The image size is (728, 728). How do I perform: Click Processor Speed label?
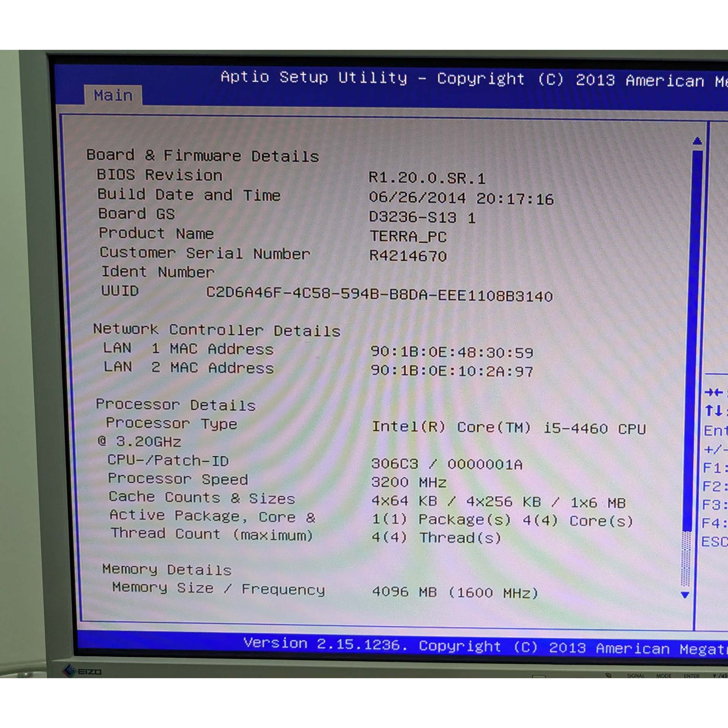[178, 479]
